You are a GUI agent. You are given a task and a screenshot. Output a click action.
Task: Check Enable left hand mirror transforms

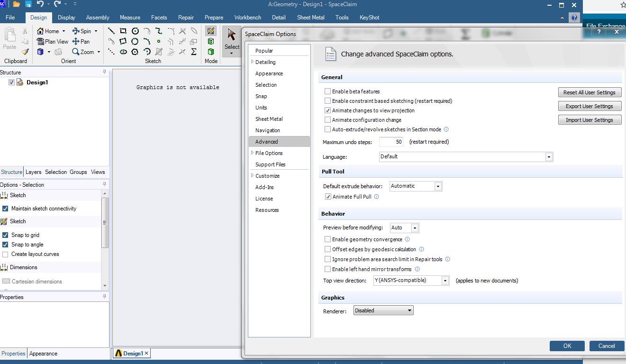pos(327,269)
